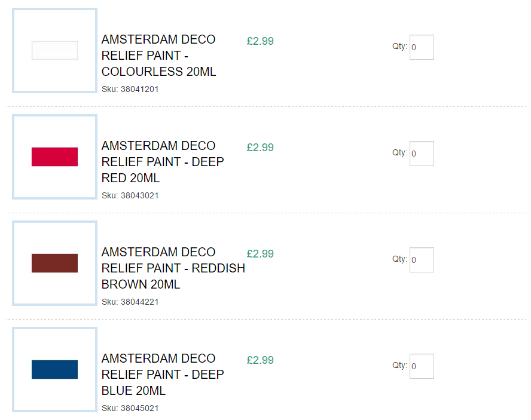Screen dimensions: 531x420
Task: Click the Deep Blue colour swatch
Action: [x=54, y=369]
